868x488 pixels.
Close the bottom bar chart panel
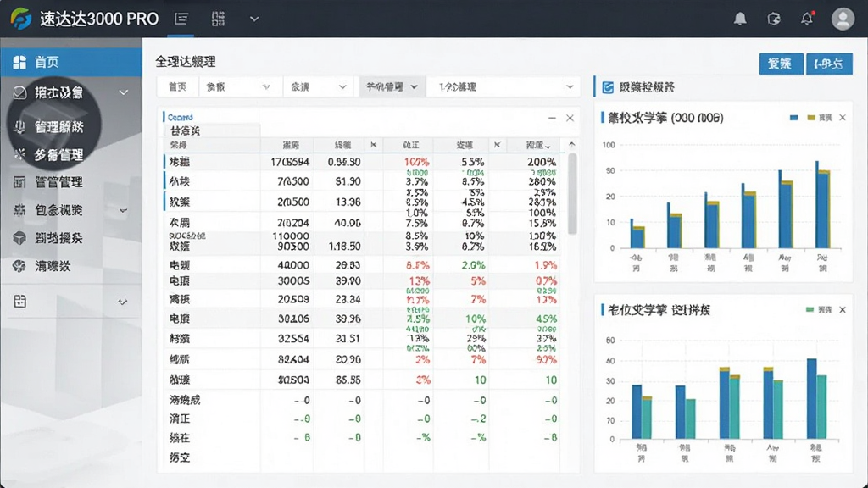[843, 310]
